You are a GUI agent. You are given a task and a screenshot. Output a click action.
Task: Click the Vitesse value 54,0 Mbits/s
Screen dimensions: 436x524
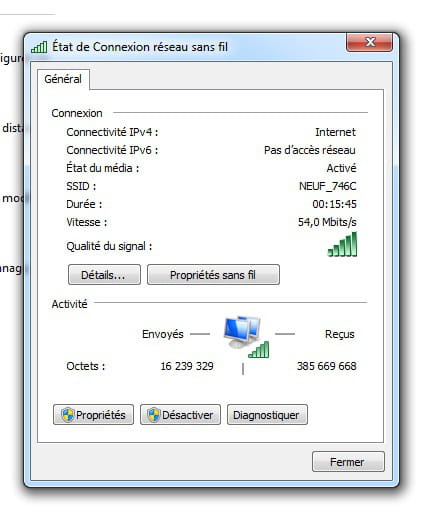[x=327, y=222]
